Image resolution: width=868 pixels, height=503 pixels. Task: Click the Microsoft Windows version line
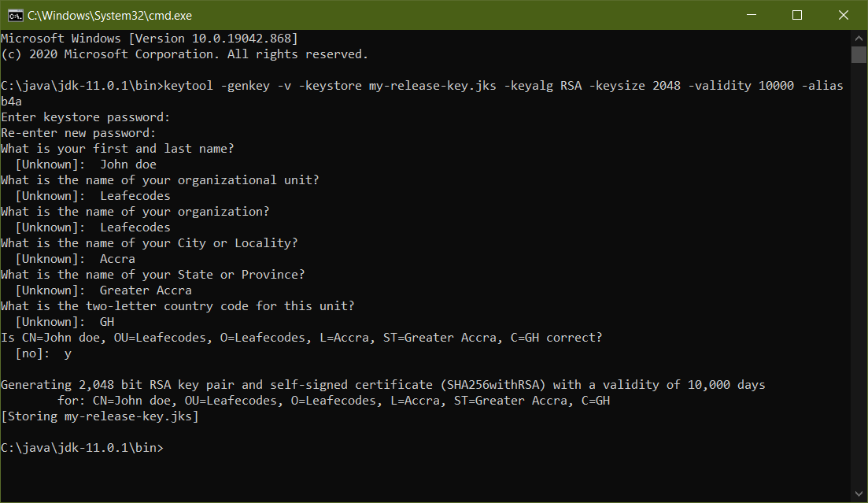click(x=149, y=39)
